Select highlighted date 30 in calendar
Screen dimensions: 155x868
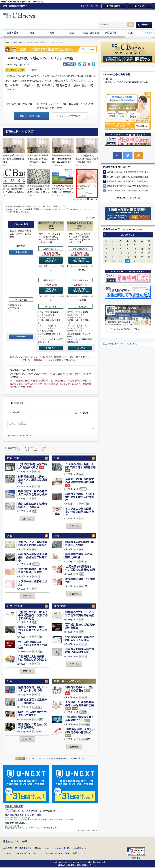127,261
